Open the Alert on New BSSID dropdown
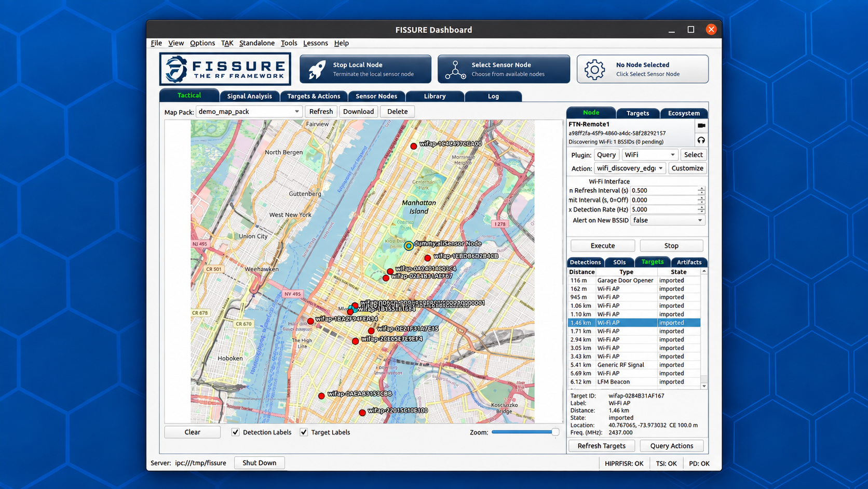The width and height of the screenshot is (868, 489). [x=668, y=220]
